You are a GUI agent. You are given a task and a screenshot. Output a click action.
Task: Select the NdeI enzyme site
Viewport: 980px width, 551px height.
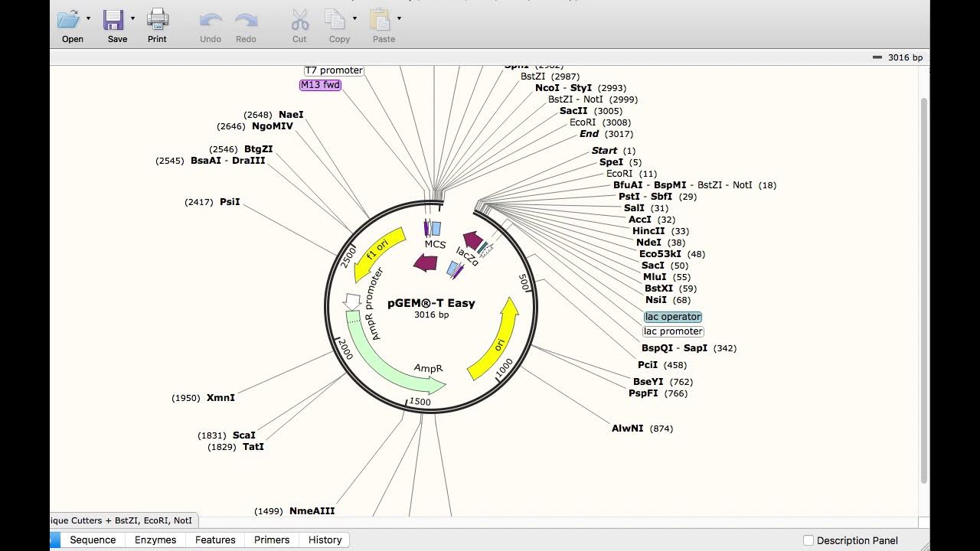pyautogui.click(x=648, y=243)
